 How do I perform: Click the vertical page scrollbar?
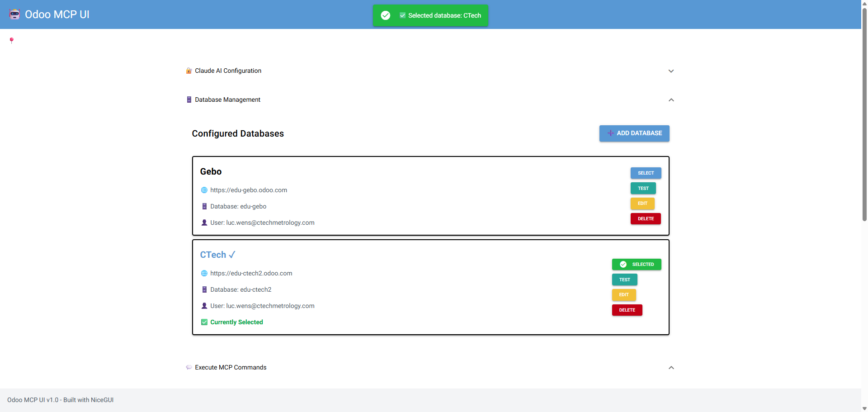(864, 113)
